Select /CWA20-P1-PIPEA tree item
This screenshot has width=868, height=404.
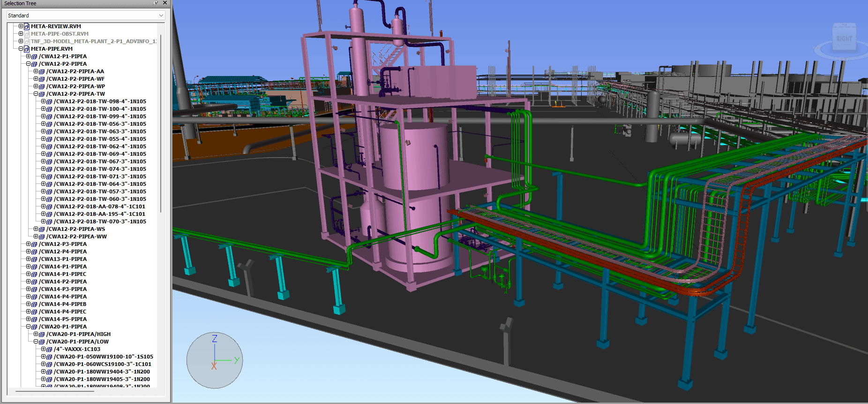pos(63,327)
